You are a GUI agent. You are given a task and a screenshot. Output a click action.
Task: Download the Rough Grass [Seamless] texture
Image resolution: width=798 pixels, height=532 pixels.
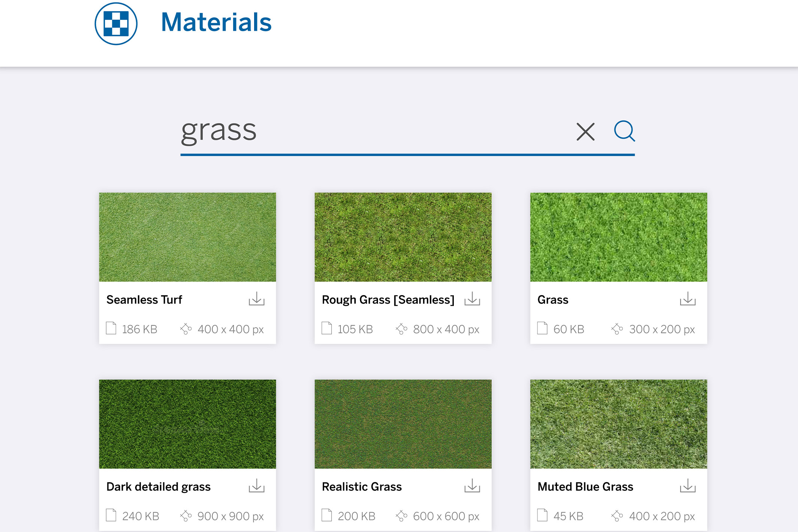pyautogui.click(x=472, y=299)
